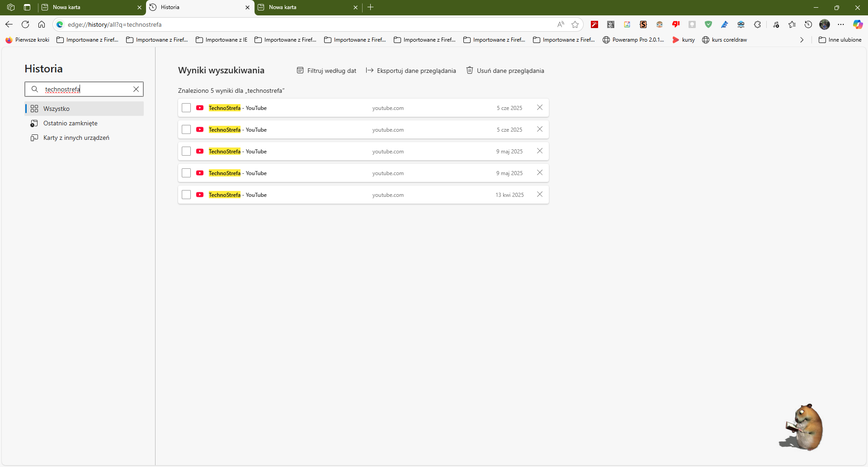Click Eksportuj dane przeglądania
The width and height of the screenshot is (868, 467).
tap(411, 71)
